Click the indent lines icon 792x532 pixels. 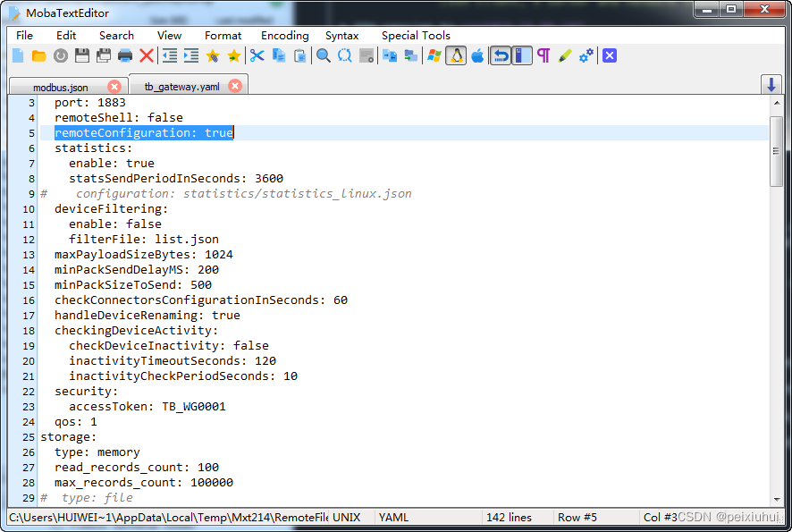[x=191, y=55]
